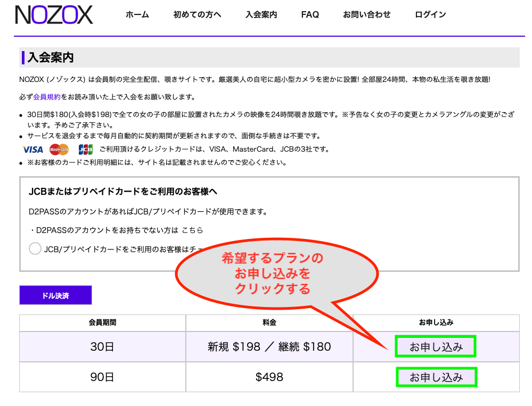Click the VISA card icon

coord(32,150)
